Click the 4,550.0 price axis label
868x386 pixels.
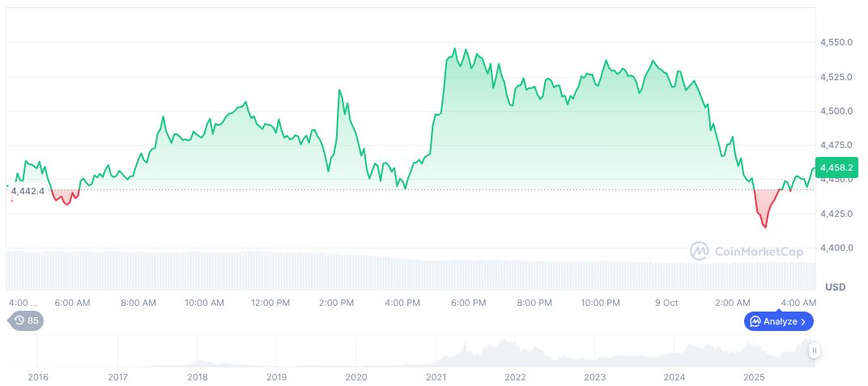coord(836,42)
